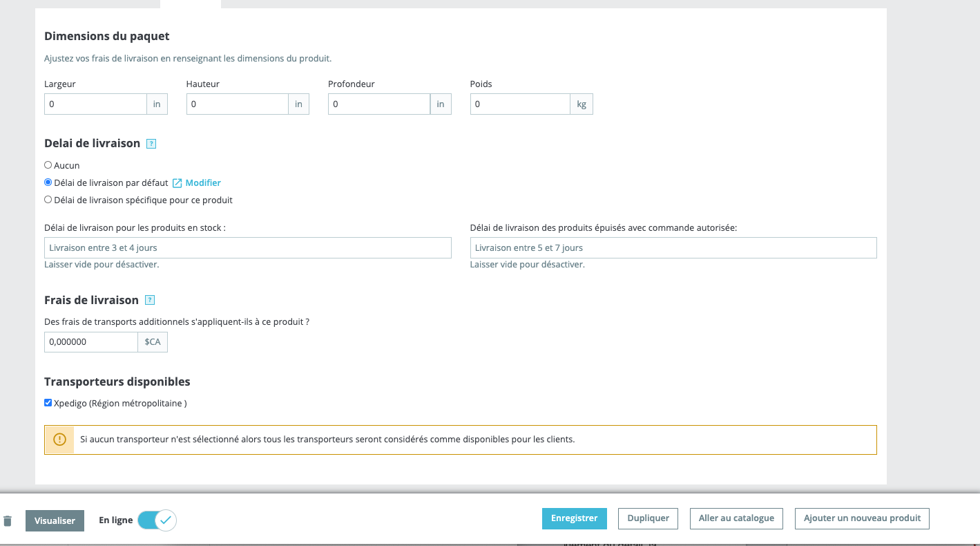Go to Aller au catalogue
This screenshot has width=980, height=546.
(x=736, y=518)
